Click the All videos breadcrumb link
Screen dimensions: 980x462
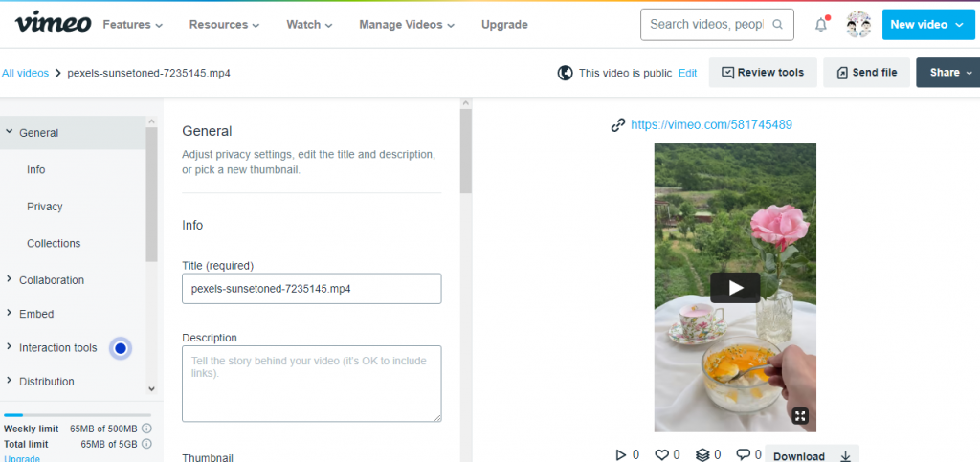(x=25, y=73)
